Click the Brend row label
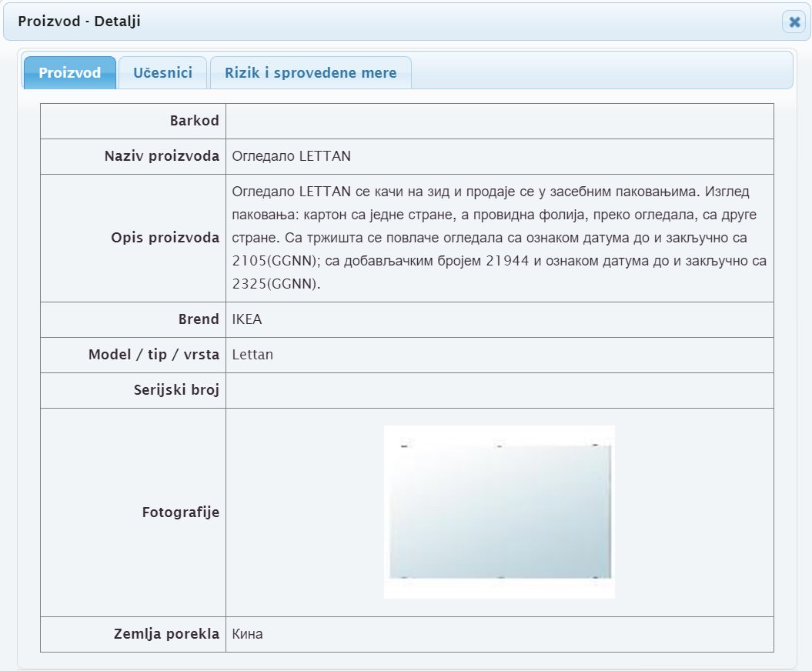Image resolution: width=812 pixels, height=671 pixels. 199,319
